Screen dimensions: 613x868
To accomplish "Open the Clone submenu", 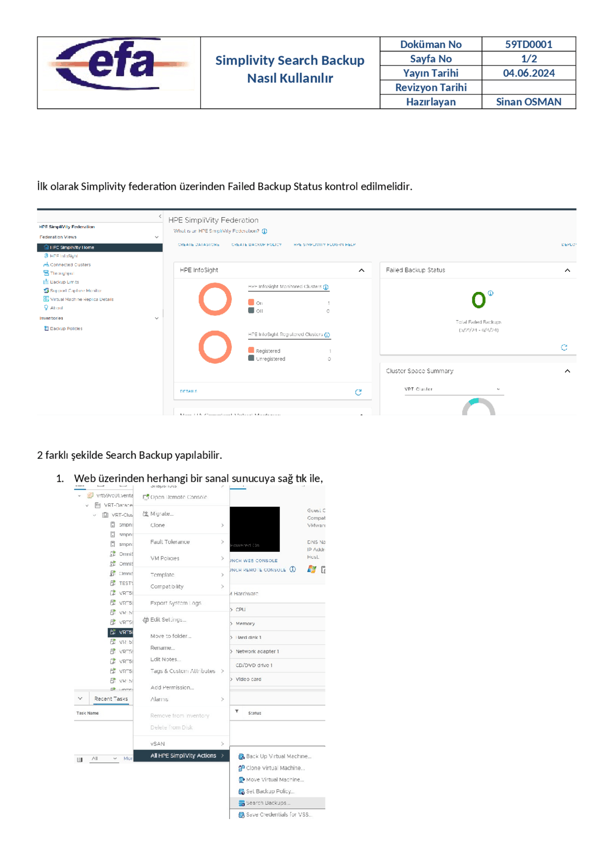I will [x=182, y=525].
